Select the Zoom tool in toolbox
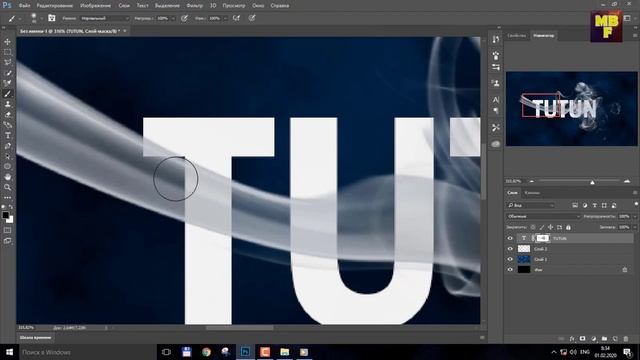The width and height of the screenshot is (640, 360). (x=7, y=187)
